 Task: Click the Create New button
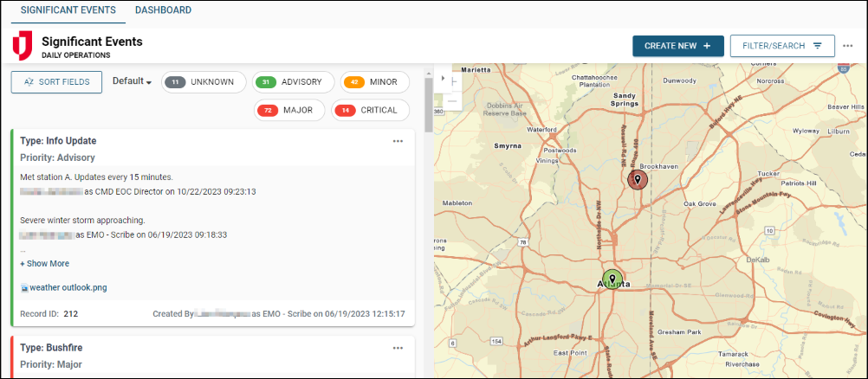click(677, 46)
